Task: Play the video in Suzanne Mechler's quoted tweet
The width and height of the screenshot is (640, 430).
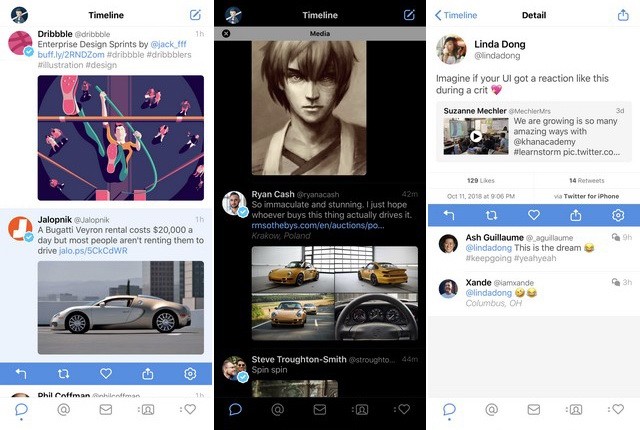Action: [476, 136]
